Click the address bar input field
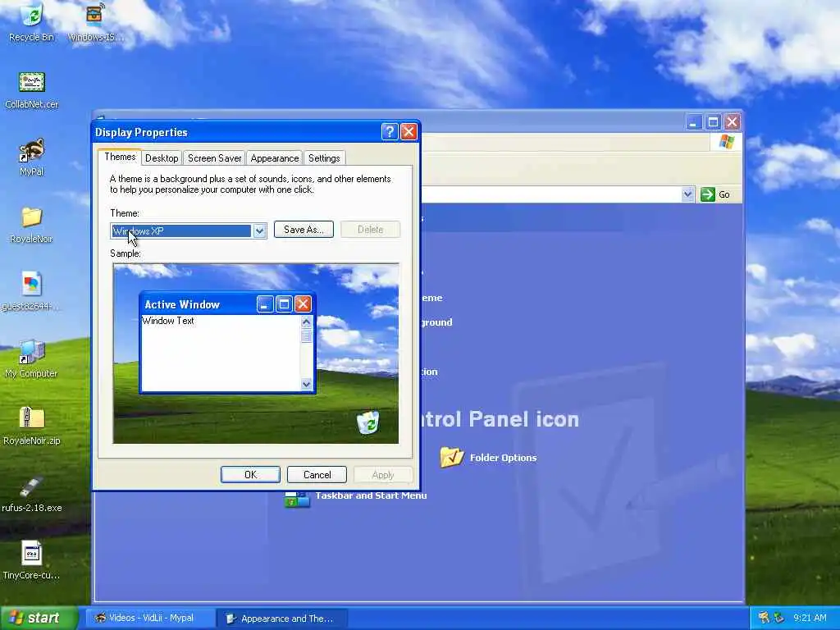The height and width of the screenshot is (630, 840). pos(550,194)
